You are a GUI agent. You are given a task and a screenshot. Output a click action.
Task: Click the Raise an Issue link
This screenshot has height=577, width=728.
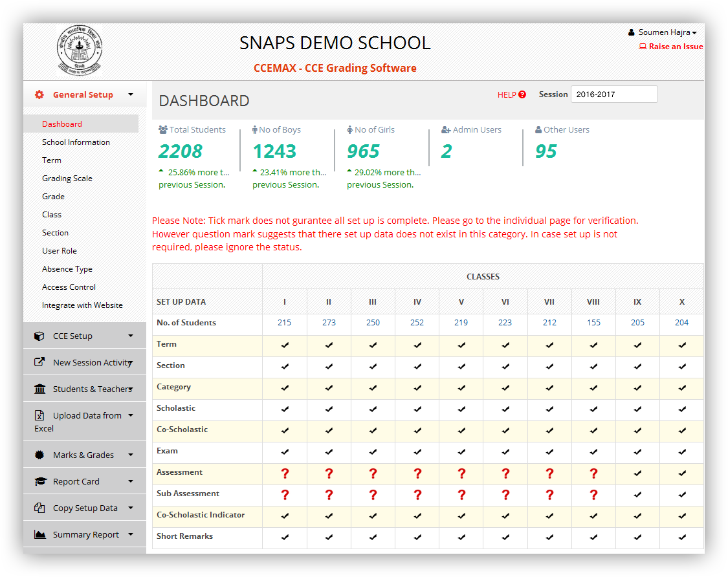coord(671,46)
